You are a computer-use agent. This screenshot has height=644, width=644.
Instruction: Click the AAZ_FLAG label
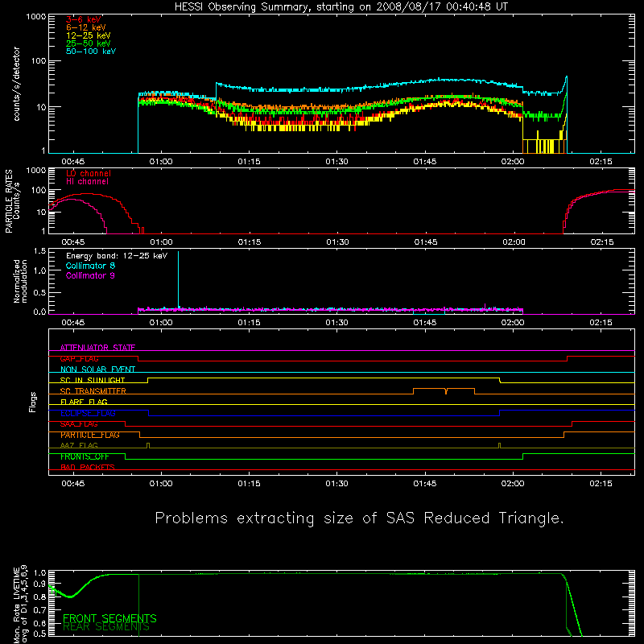pyautogui.click(x=79, y=445)
